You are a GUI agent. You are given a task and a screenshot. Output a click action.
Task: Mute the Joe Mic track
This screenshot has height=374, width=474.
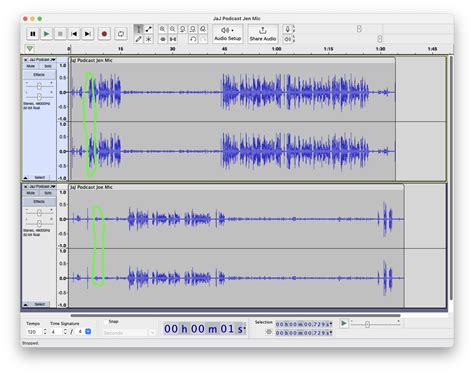pos(31,193)
